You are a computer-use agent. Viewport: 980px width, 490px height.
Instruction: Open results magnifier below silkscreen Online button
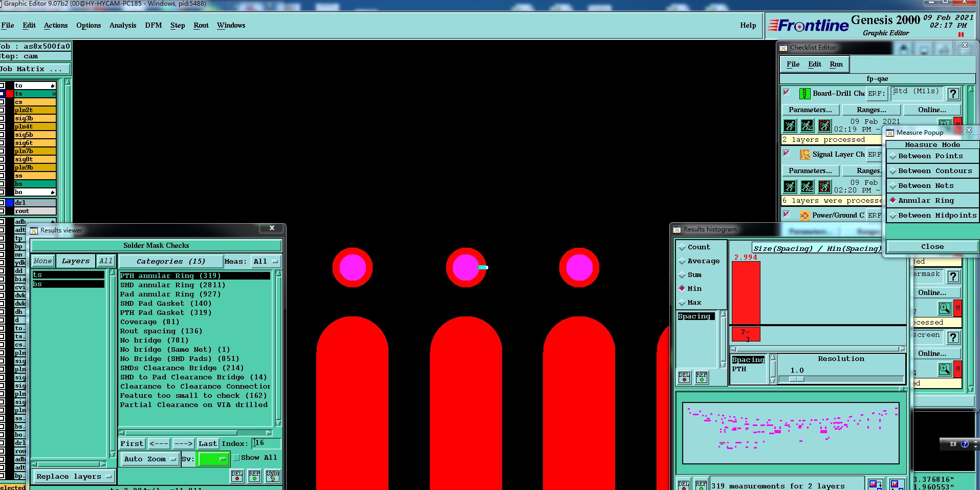pos(944,369)
